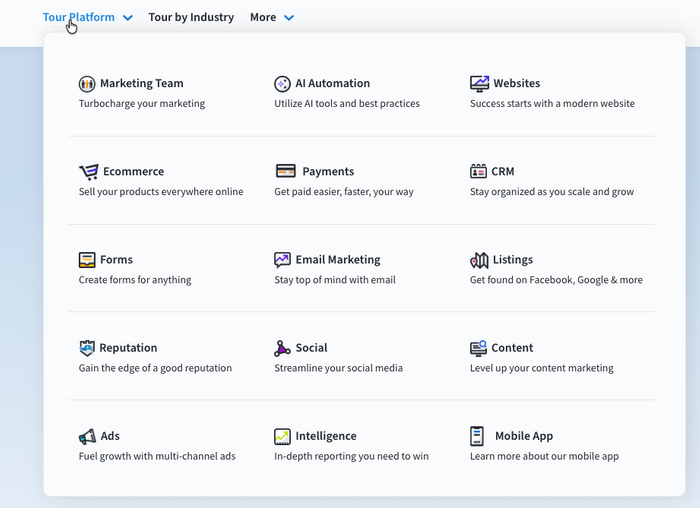Click the Email Marketing chart bubble icon
This screenshot has width=700, height=508.
point(282,260)
